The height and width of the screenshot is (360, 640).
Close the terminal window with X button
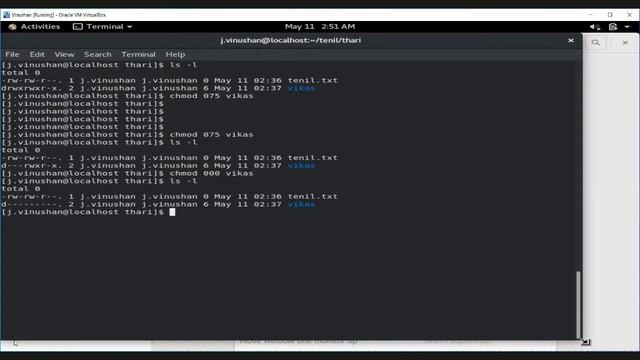point(571,40)
